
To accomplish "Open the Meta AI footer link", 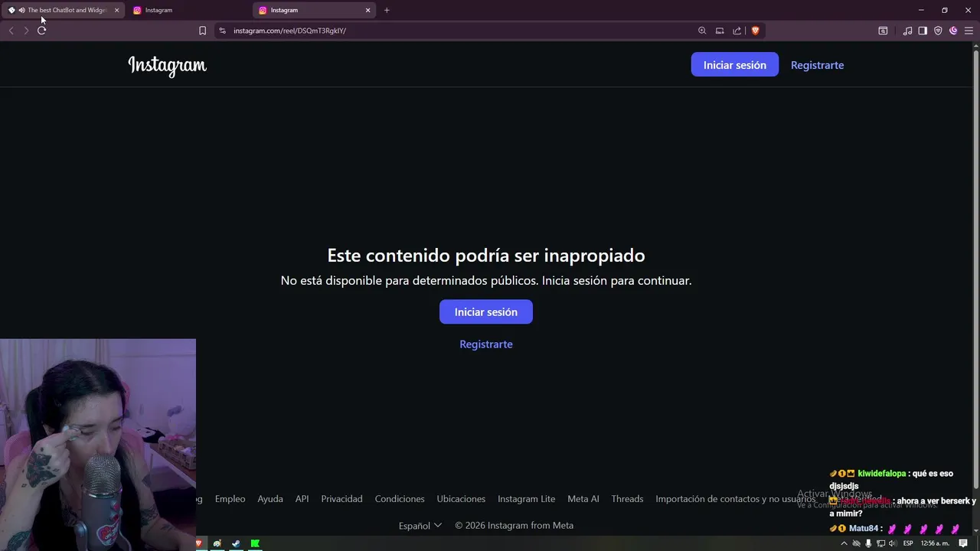I will coord(583,499).
